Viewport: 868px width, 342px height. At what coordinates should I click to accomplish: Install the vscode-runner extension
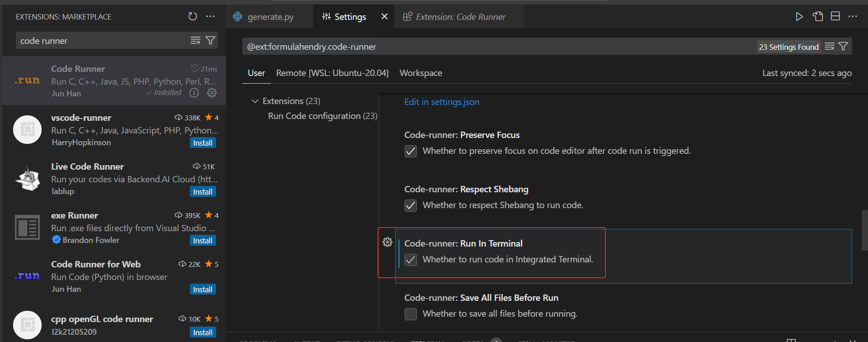click(203, 143)
